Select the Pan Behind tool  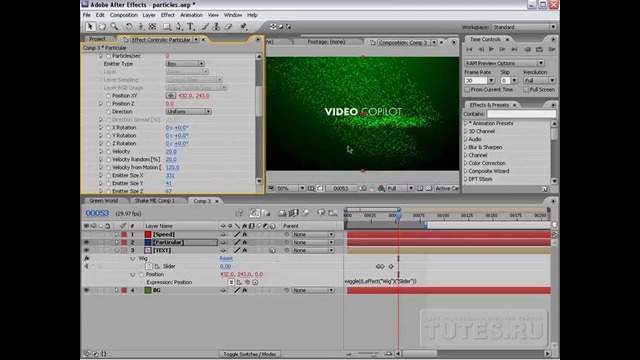tap(152, 27)
